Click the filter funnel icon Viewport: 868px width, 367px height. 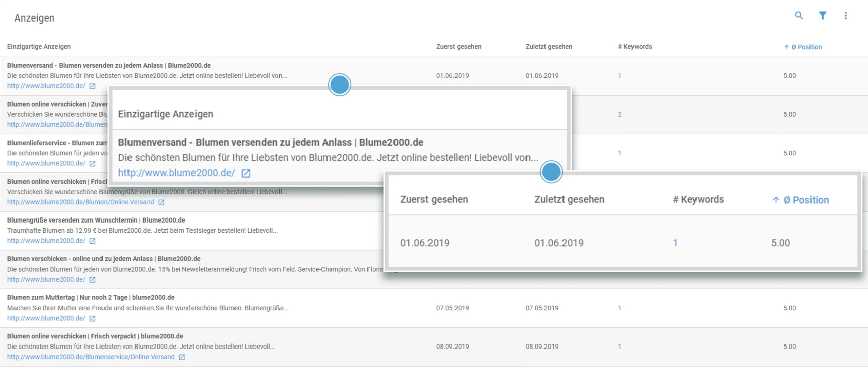pyautogui.click(x=823, y=16)
